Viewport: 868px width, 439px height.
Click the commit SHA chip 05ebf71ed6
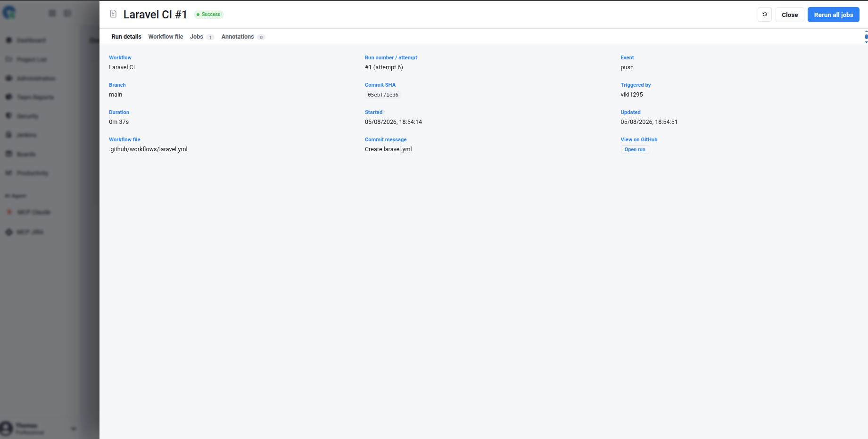(383, 95)
